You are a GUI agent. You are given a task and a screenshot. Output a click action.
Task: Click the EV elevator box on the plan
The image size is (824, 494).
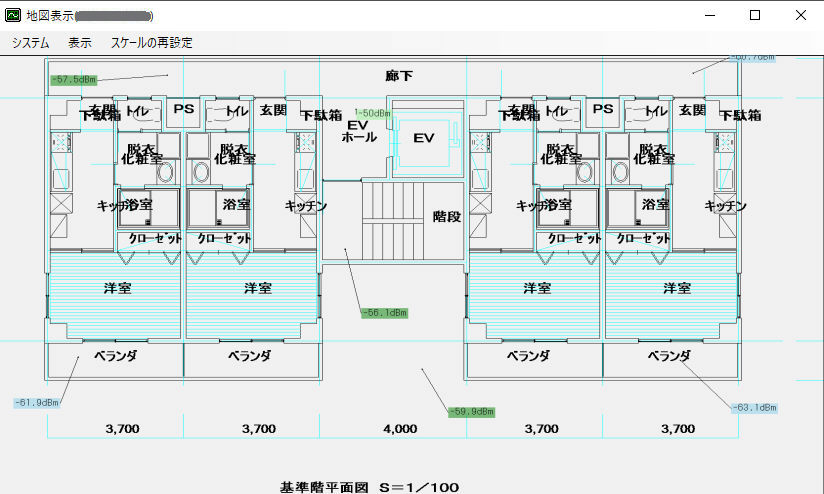point(424,138)
